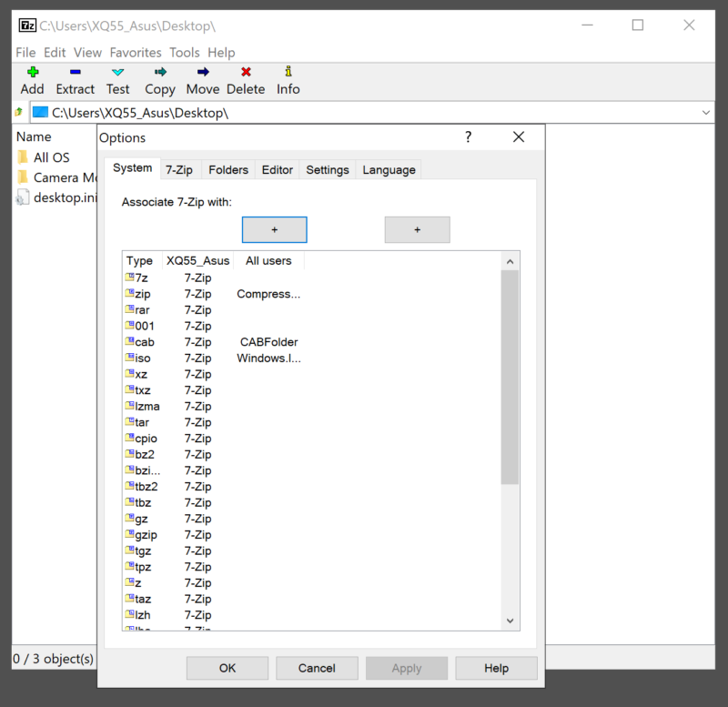Expand the address bar path dropdown

click(x=706, y=113)
